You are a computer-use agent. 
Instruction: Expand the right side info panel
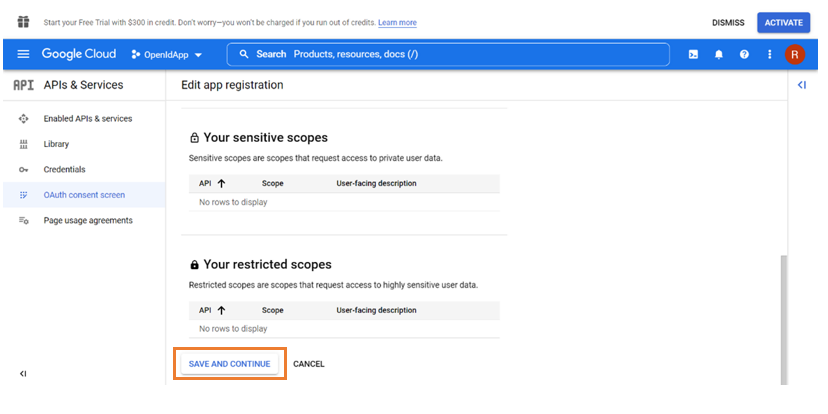pos(802,86)
